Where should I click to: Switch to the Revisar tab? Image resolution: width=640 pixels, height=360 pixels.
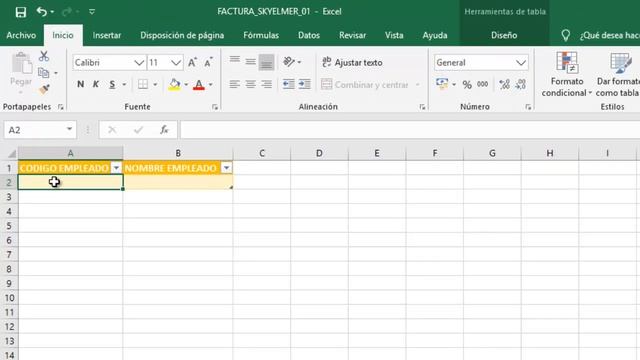352,35
